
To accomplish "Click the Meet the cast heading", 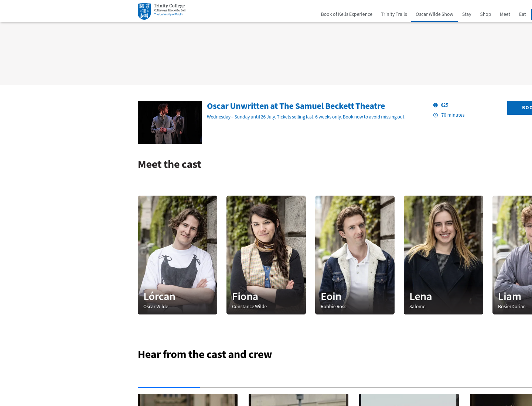I will 170,165.
